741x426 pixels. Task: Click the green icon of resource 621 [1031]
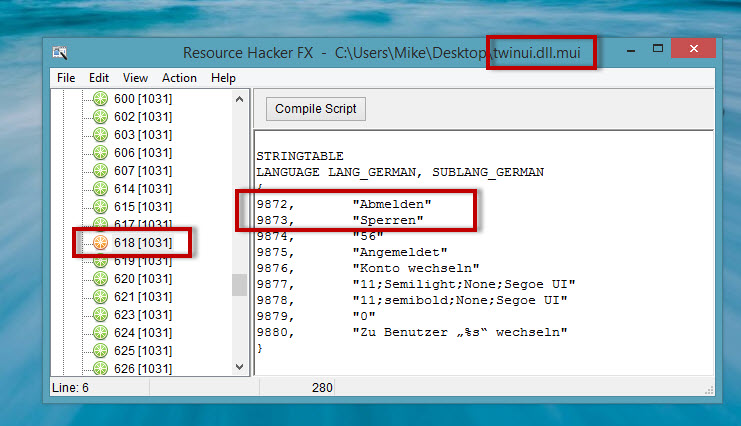click(x=100, y=296)
